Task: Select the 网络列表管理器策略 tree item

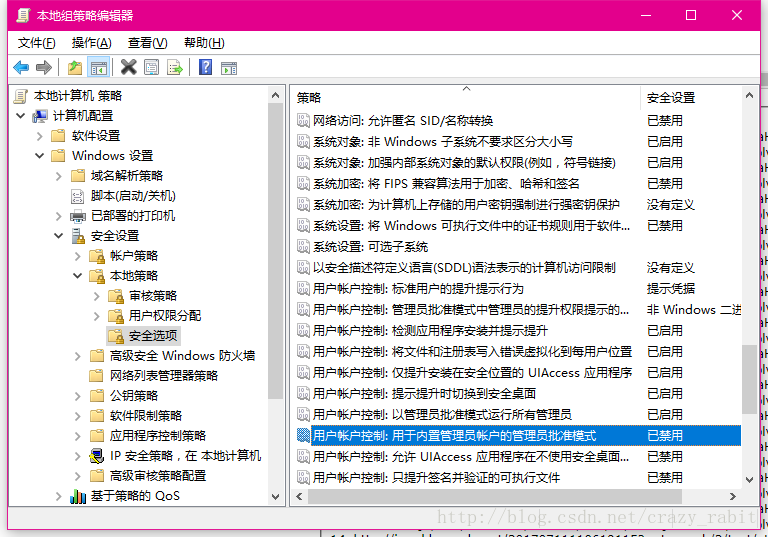Action: tap(164, 376)
